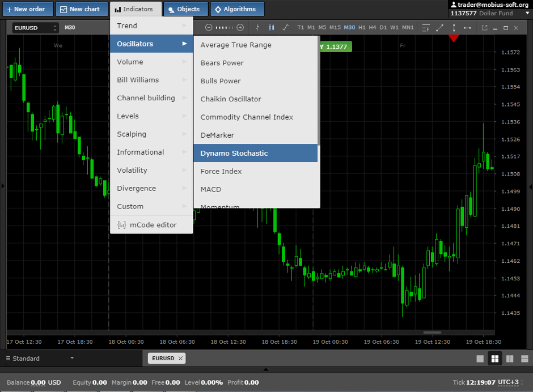The height and width of the screenshot is (392, 533).
Task: Switch to the EURUSD tab
Action: [163, 359]
